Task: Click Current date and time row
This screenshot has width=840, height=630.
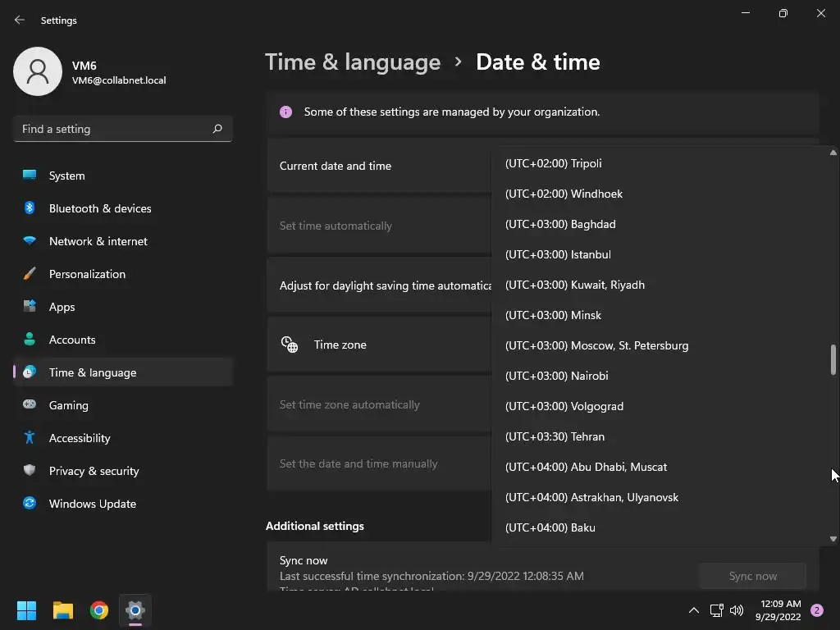Action: 379,166
